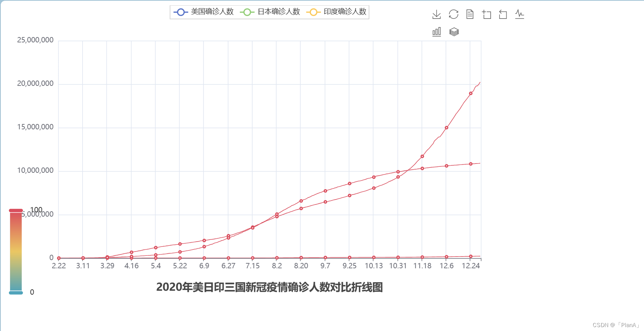Screen dimensions: 644x331
Task: Click the y-axis label 15,000,000
Action: point(35,127)
